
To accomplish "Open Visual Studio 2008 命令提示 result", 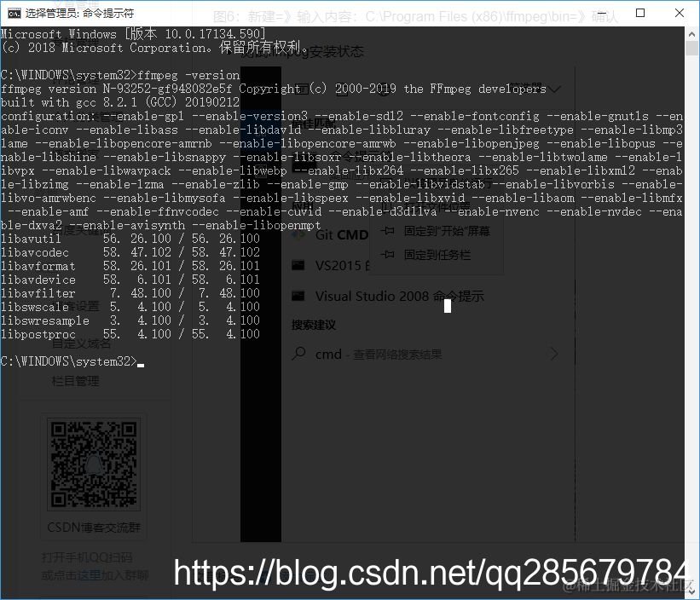I will pyautogui.click(x=400, y=297).
